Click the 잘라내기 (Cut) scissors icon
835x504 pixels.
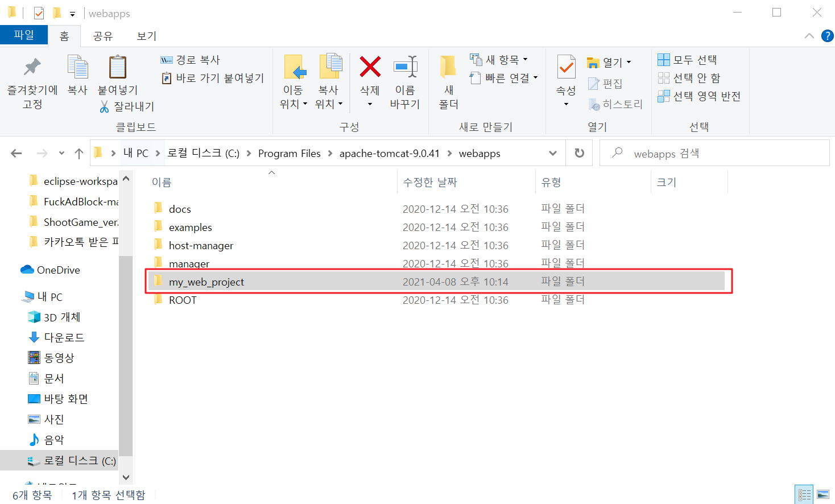(x=106, y=106)
